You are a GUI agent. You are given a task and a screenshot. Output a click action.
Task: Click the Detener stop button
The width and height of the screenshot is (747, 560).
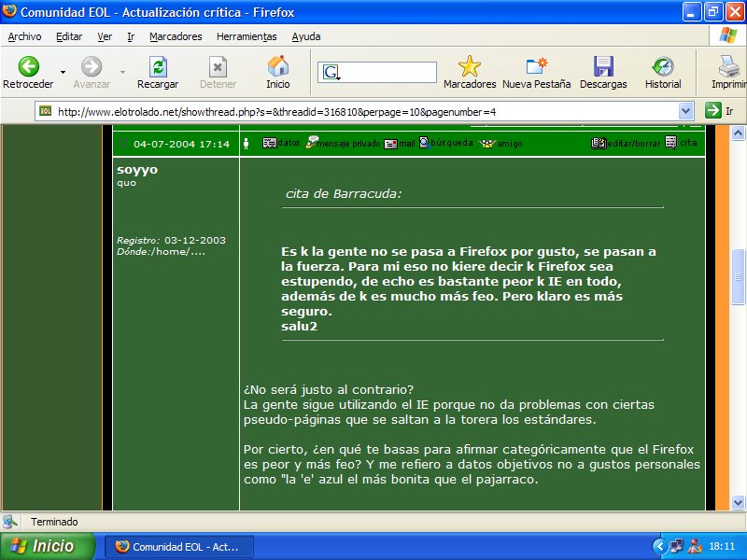tap(218, 73)
